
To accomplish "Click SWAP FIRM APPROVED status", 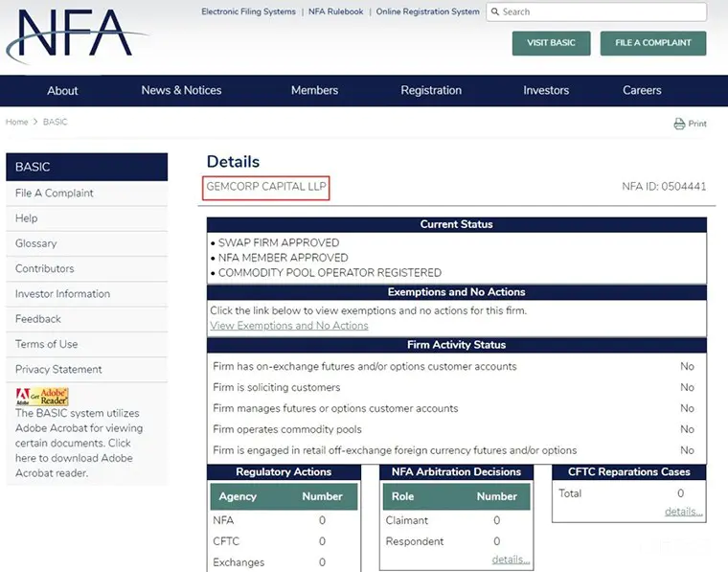I will point(279,242).
